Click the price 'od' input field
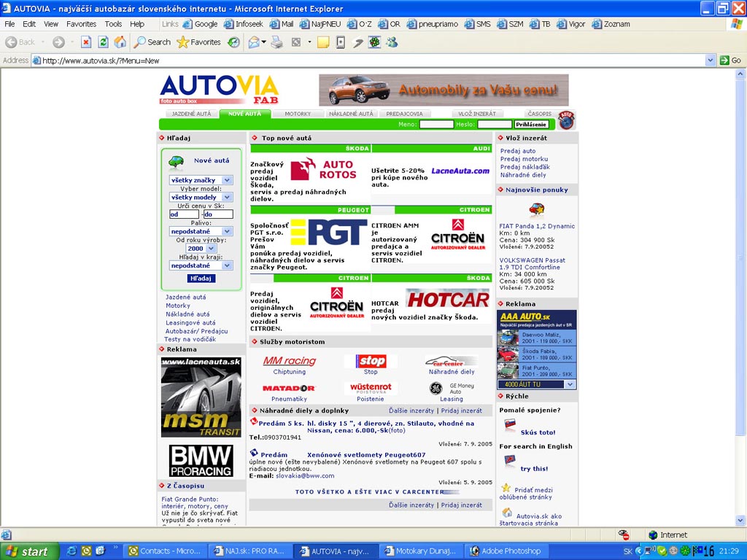The width and height of the screenshot is (747, 560). click(x=184, y=214)
